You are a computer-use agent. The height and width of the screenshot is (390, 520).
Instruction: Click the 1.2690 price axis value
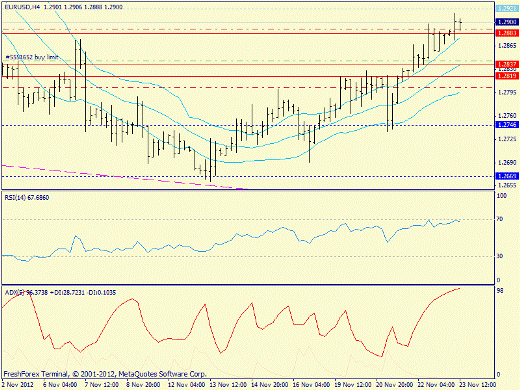507,163
